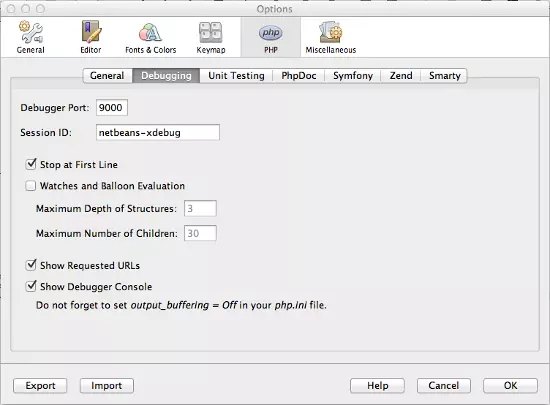Uncheck Show Requested URLs
Screen dimensions: 550x405
[x=31, y=265]
